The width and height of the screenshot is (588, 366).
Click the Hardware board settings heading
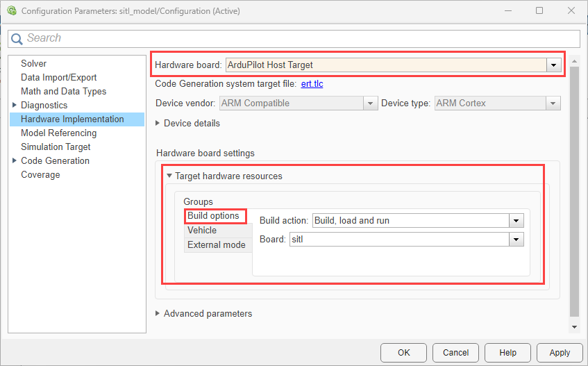click(x=205, y=153)
